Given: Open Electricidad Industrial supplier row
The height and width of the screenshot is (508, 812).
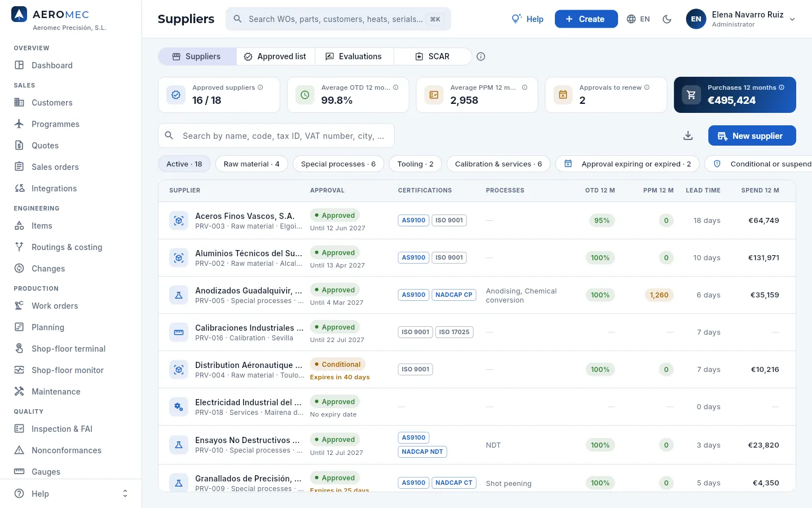Looking at the screenshot, I should [477, 406].
